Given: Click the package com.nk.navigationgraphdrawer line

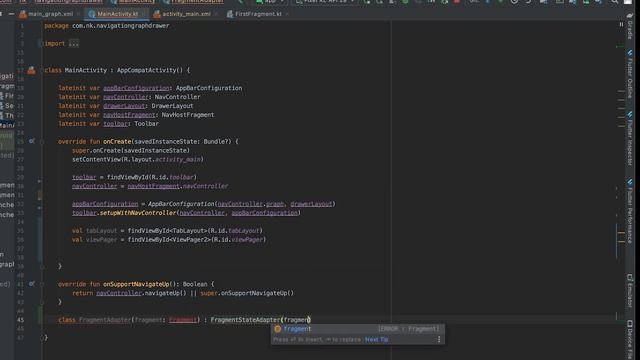Looking at the screenshot, I should coord(107,26).
